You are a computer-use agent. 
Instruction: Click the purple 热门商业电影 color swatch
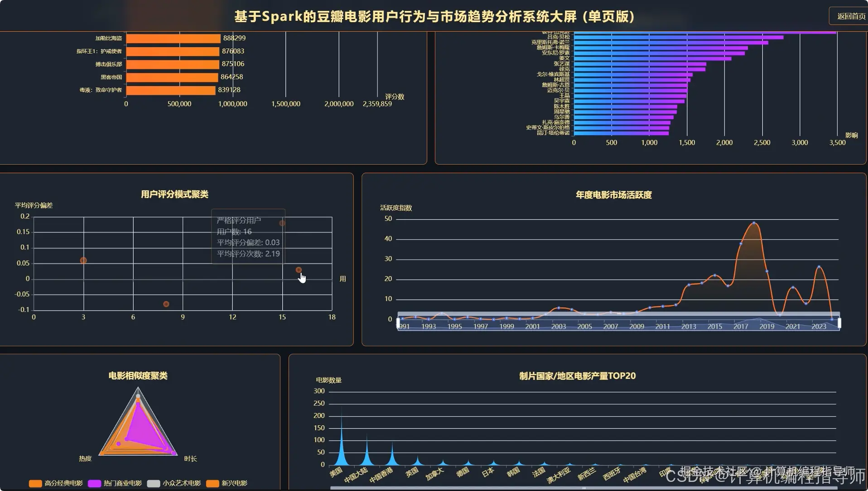click(x=94, y=483)
